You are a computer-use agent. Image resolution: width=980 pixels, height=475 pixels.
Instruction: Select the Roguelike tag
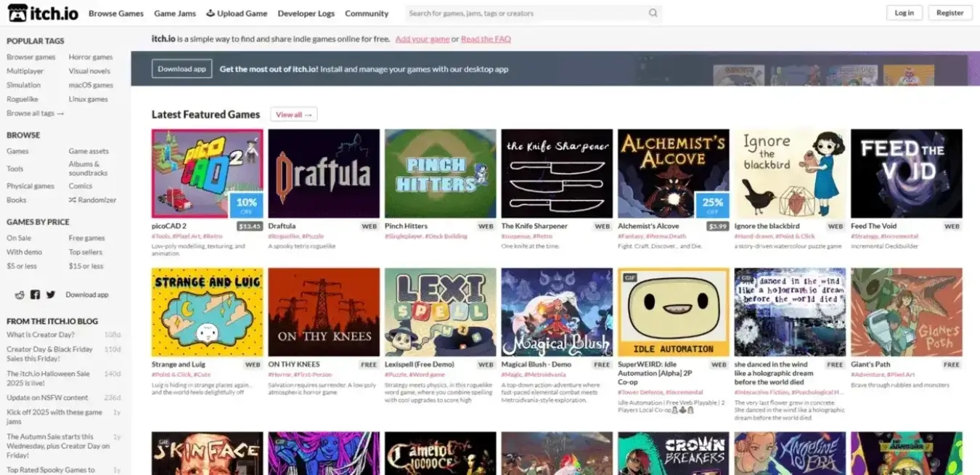click(22, 100)
